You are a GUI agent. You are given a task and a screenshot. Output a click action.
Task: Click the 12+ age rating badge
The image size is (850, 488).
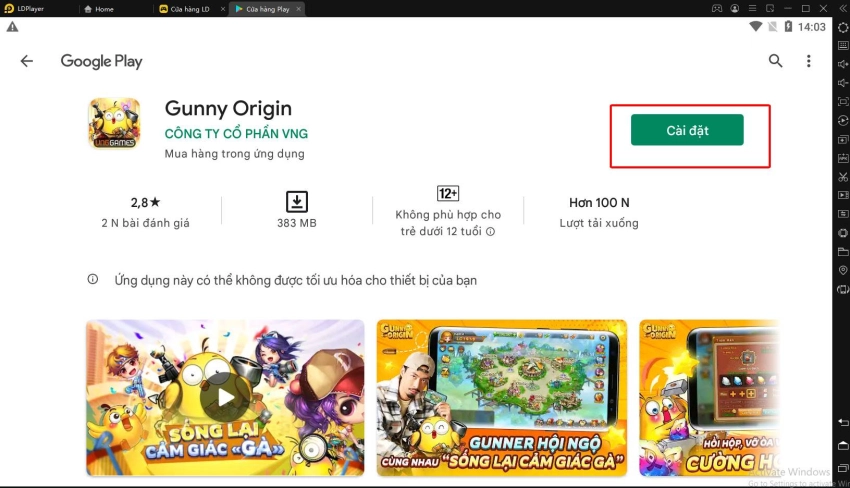click(448, 193)
